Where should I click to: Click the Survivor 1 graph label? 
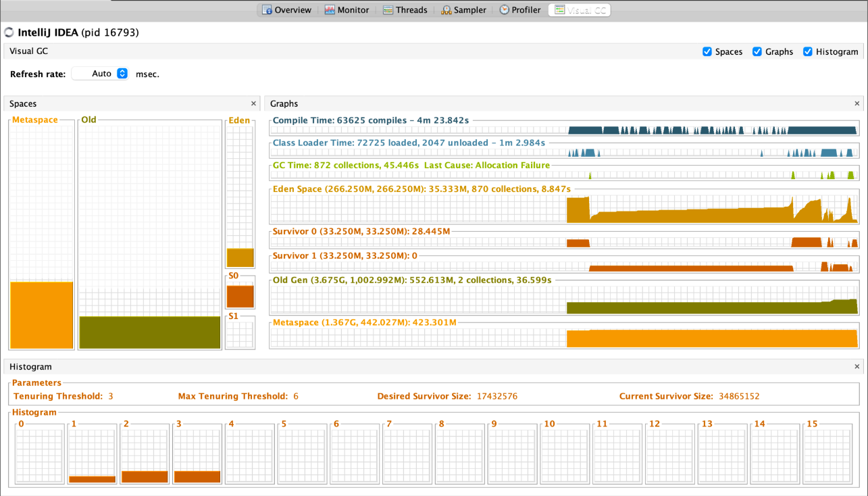click(344, 256)
